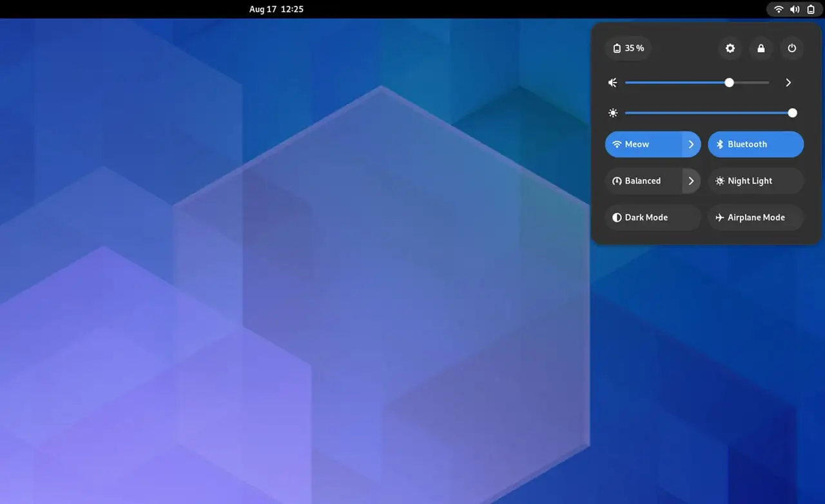This screenshot has width=825, height=504.
Task: Click the Wi-Fi icon in the top bar
Action: pos(779,9)
